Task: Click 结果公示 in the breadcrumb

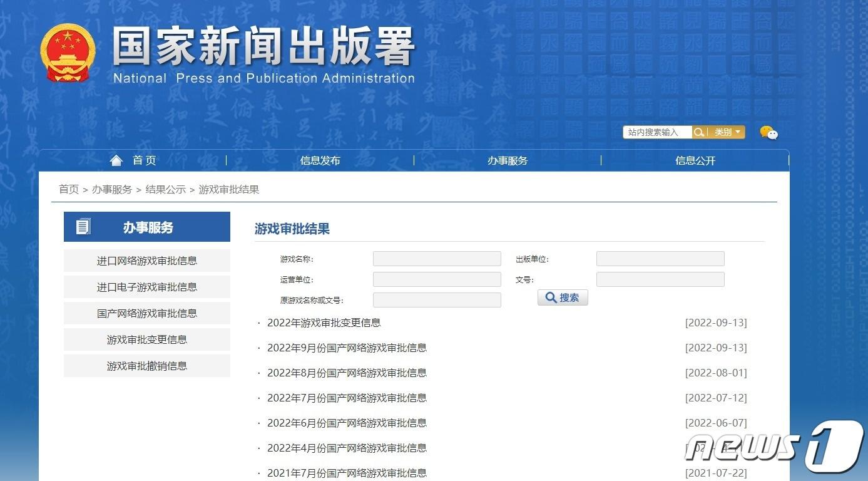Action: [x=166, y=189]
